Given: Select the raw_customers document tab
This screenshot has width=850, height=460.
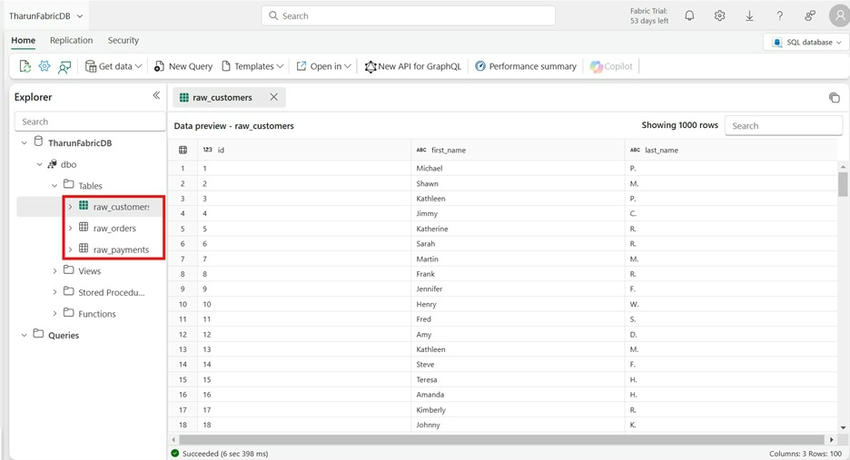Looking at the screenshot, I should (229, 97).
